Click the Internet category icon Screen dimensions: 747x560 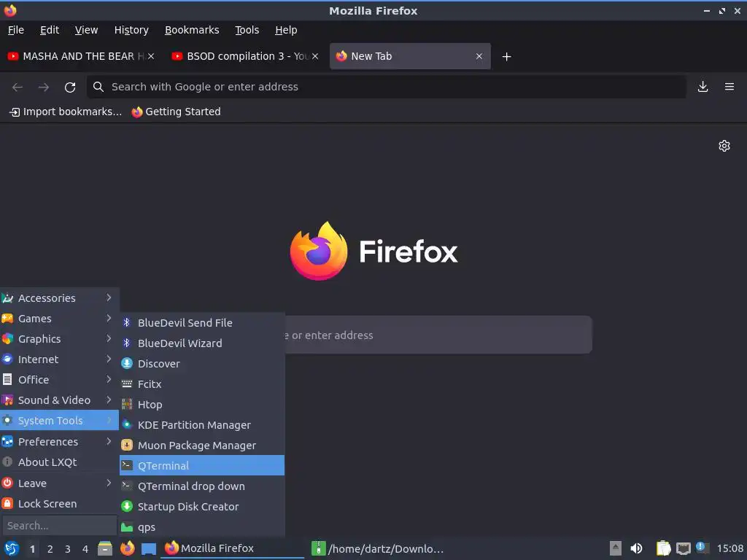(7, 359)
